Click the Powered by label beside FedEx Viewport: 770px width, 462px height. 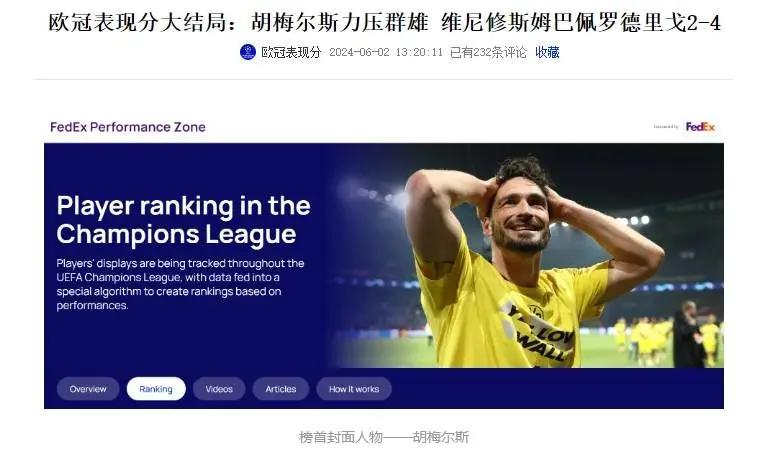tap(665, 127)
